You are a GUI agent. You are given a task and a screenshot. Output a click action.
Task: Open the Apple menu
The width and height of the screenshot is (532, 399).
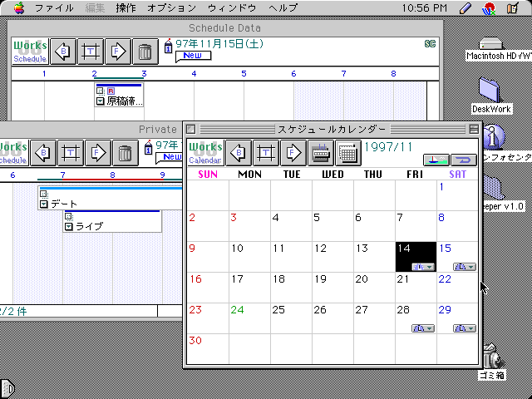[x=20, y=7]
